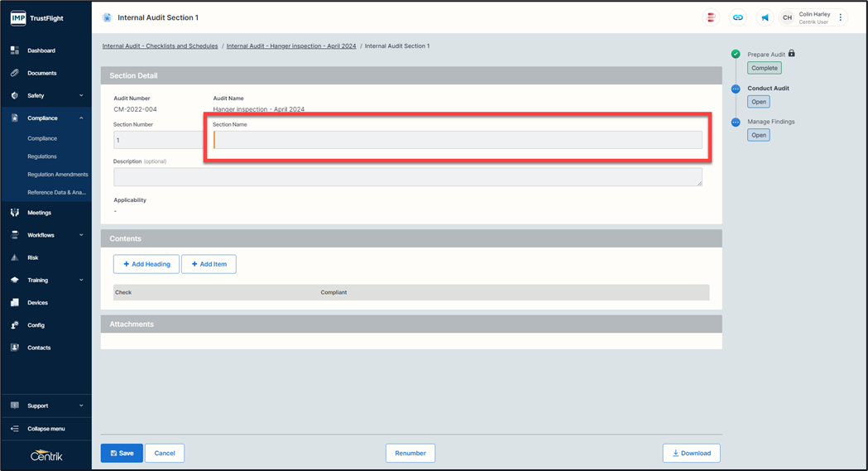Screen dimensions: 868x471
Task: Open Documents paperclip icon
Action: (15, 73)
